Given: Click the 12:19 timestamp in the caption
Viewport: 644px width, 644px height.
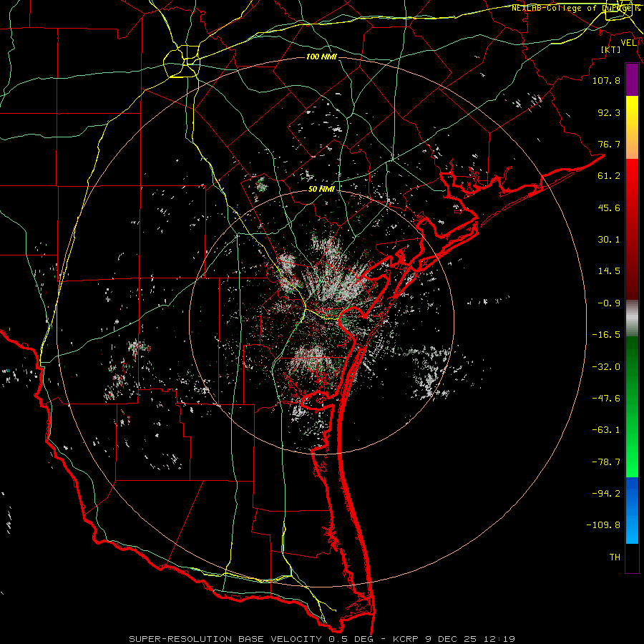Looking at the screenshot, I should point(499,639).
